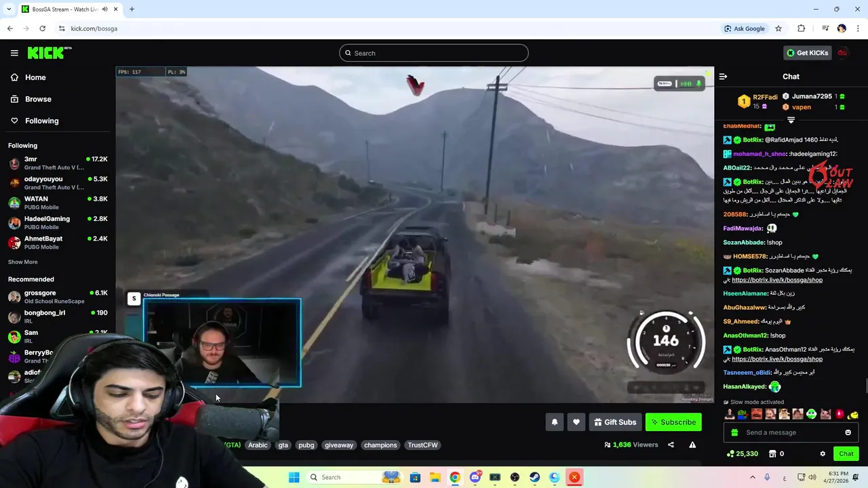Open WATAN channel in Following list
This screenshot has width=868, height=488.
(x=58, y=203)
